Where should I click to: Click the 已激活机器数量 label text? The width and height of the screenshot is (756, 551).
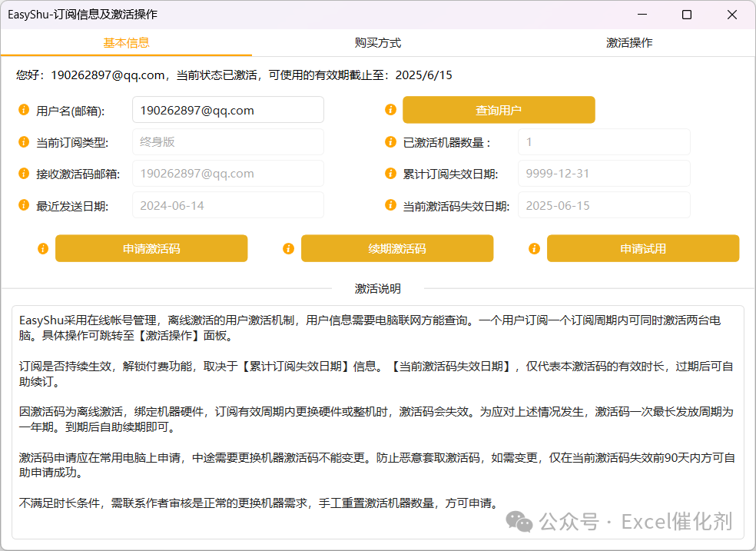point(446,143)
